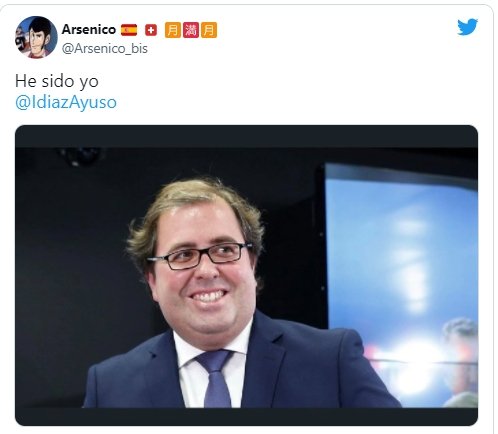The image size is (498, 434).
Task: Click the Twitter bird logo
Action: (467, 27)
